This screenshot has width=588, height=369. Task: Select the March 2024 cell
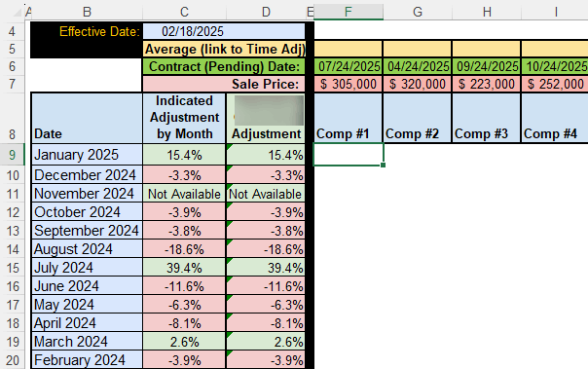click(87, 342)
